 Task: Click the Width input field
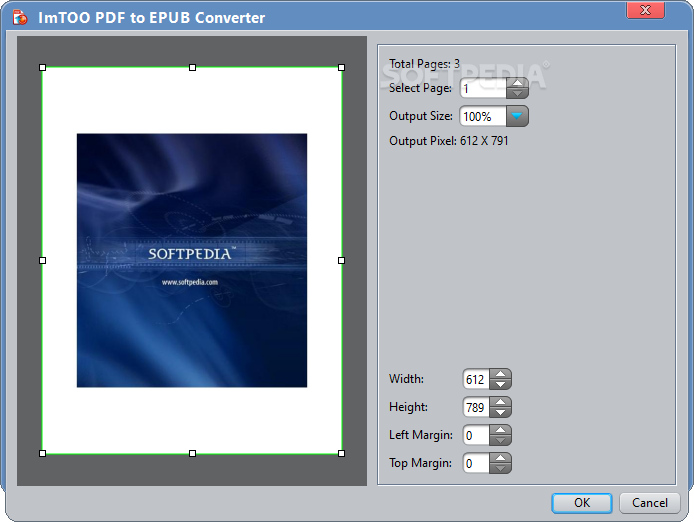pos(476,379)
